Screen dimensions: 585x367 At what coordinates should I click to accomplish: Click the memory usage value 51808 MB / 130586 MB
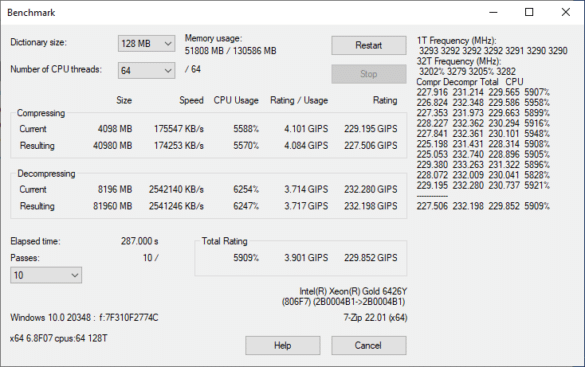click(x=231, y=51)
